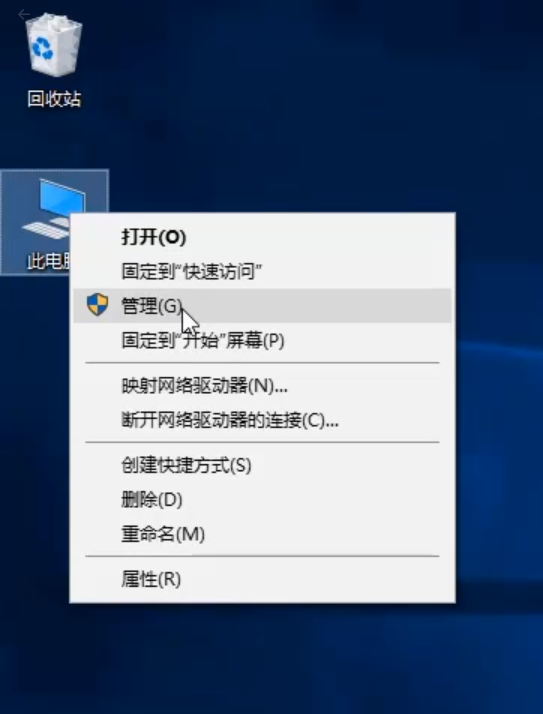Open 映射网络驱动器(N)... dialog
This screenshot has width=543, height=714.
tap(262, 386)
